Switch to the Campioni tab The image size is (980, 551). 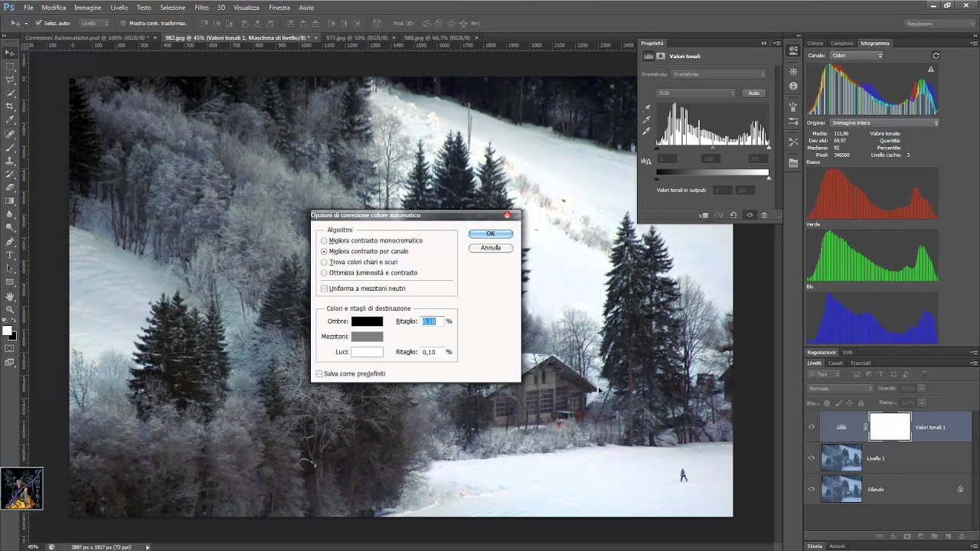pos(842,43)
